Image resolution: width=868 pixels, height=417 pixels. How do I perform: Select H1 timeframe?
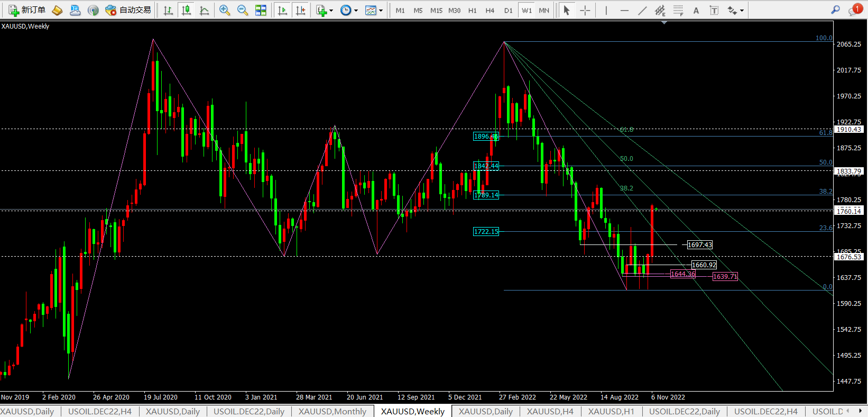click(x=473, y=11)
